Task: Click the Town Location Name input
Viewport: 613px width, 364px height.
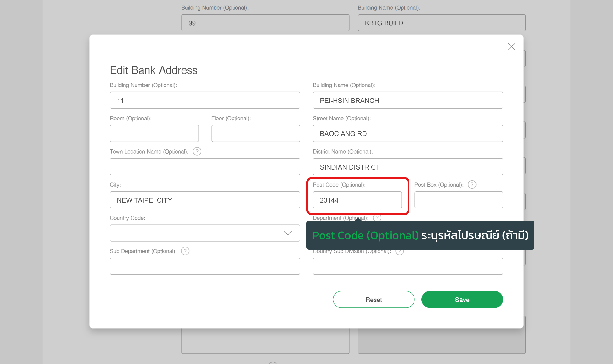Action: click(205, 166)
